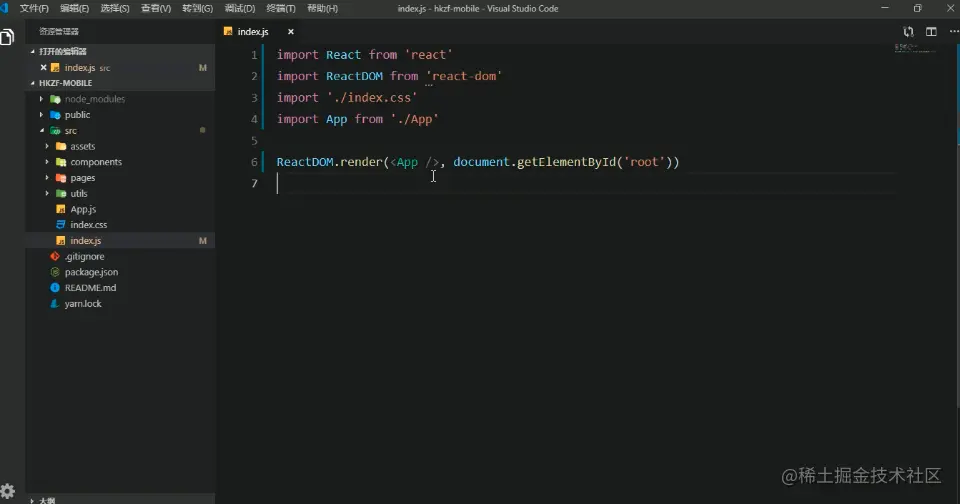The width and height of the screenshot is (960, 504).
Task: Close the index.js editor tab
Action: coord(291,32)
